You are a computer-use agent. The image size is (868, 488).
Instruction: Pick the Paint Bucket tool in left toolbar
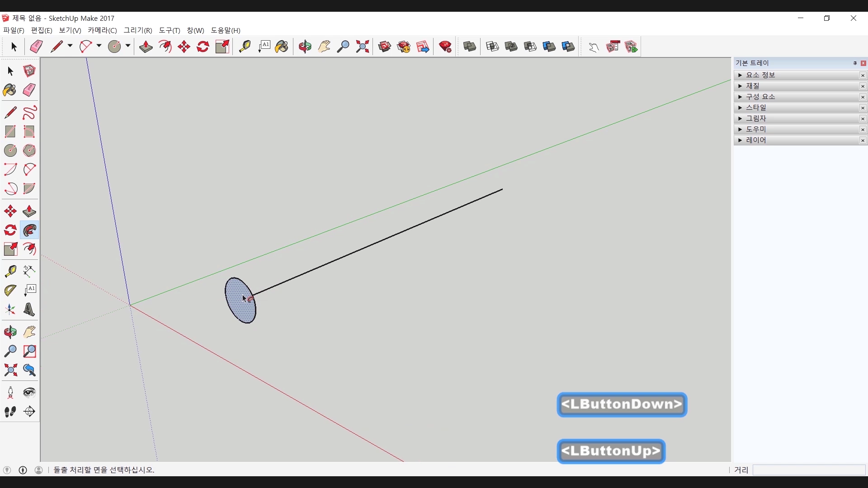pos(10,90)
